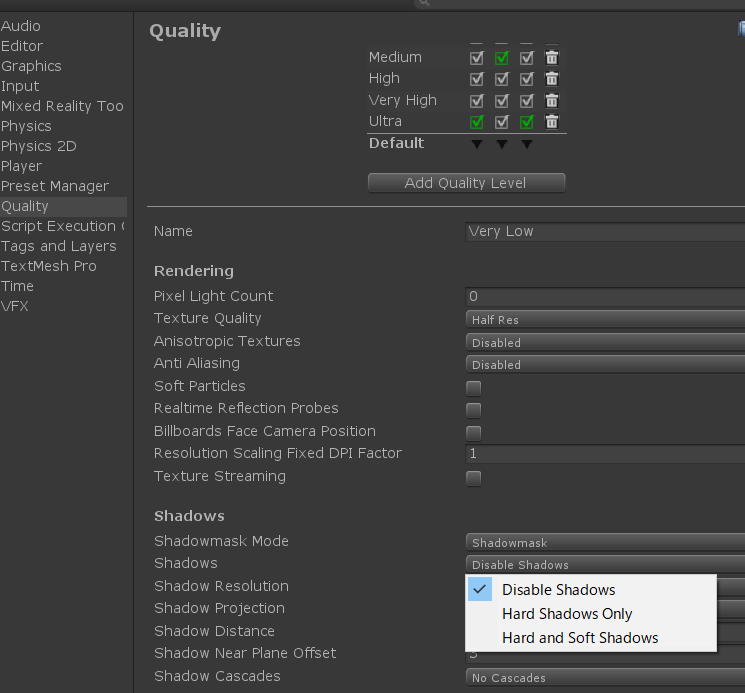Enable Billboards Face Camera Position checkbox
Image resolution: width=745 pixels, height=693 pixels.
click(474, 433)
